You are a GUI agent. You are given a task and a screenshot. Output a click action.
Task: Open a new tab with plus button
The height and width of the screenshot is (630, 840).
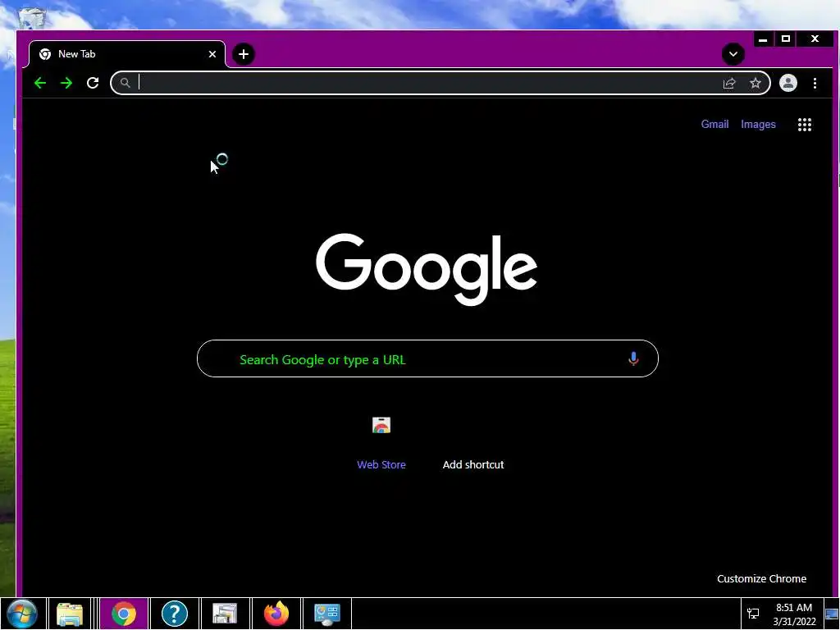243,54
